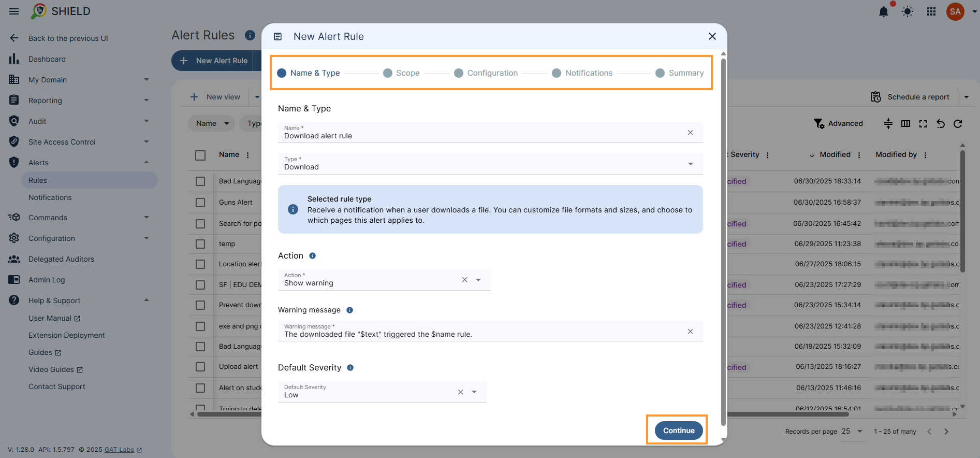Screen dimensions: 980x458
Task: Open Notifications under Alerts in the sidebar
Action: tap(50, 197)
